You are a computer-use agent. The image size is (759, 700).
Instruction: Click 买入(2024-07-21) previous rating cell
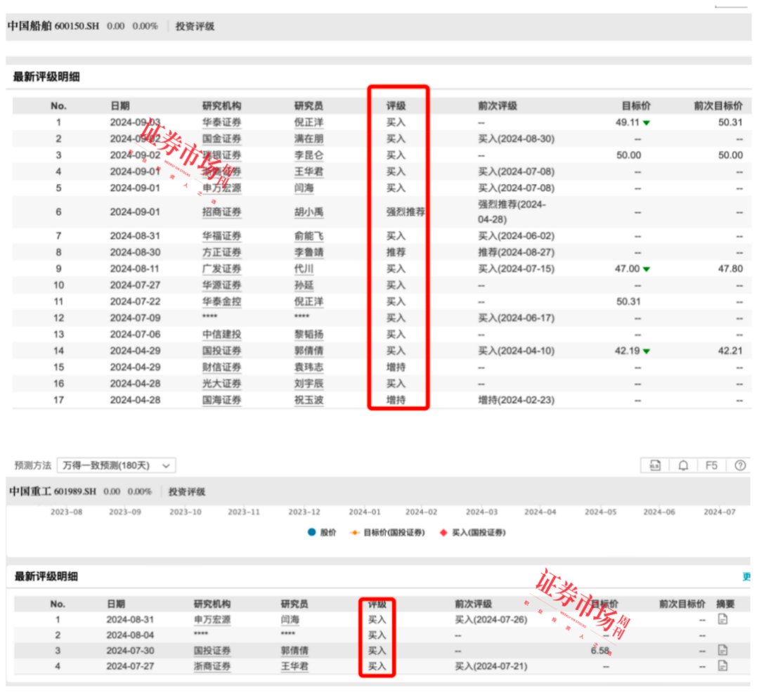[x=491, y=666]
